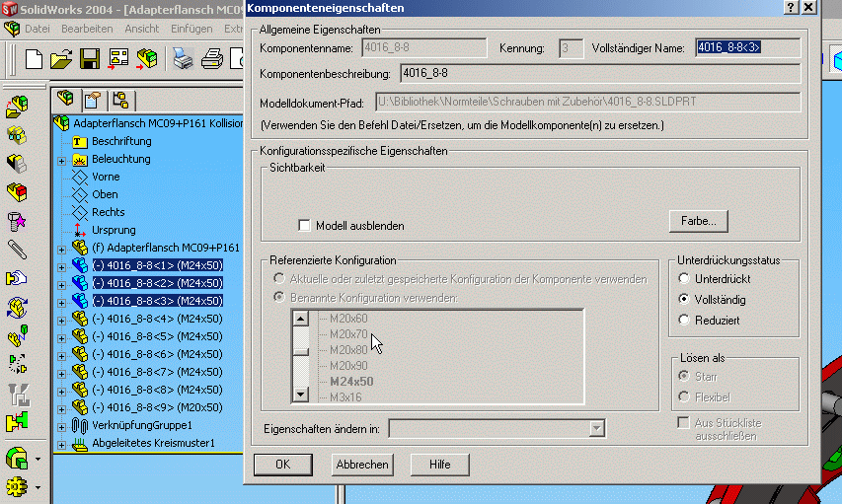
Task: Expand the 4016_8-8<1> component node
Action: pos(62,267)
